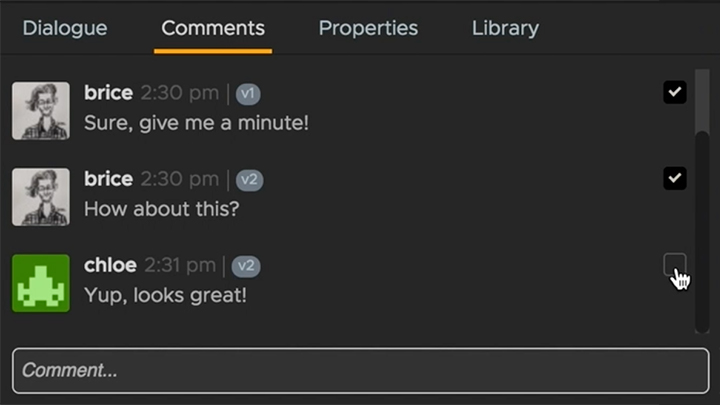Open the Dialogue tab
Viewport: 720px width, 405px height.
[65, 28]
